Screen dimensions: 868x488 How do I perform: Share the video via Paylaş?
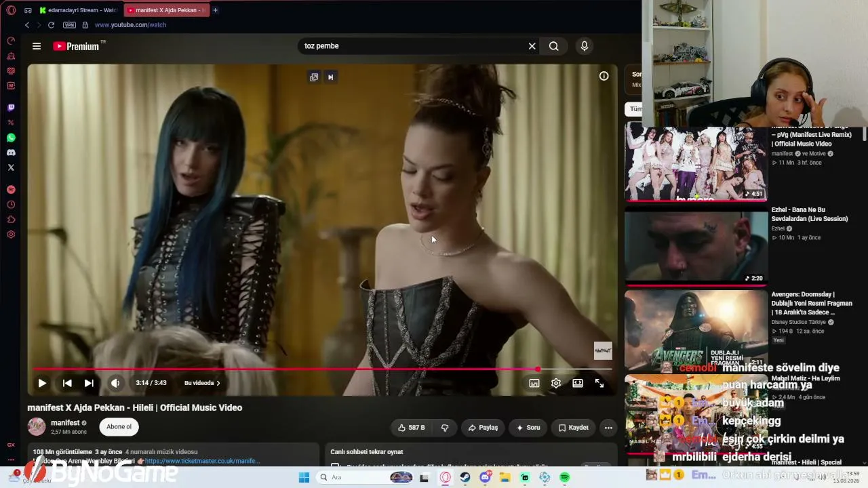(484, 428)
